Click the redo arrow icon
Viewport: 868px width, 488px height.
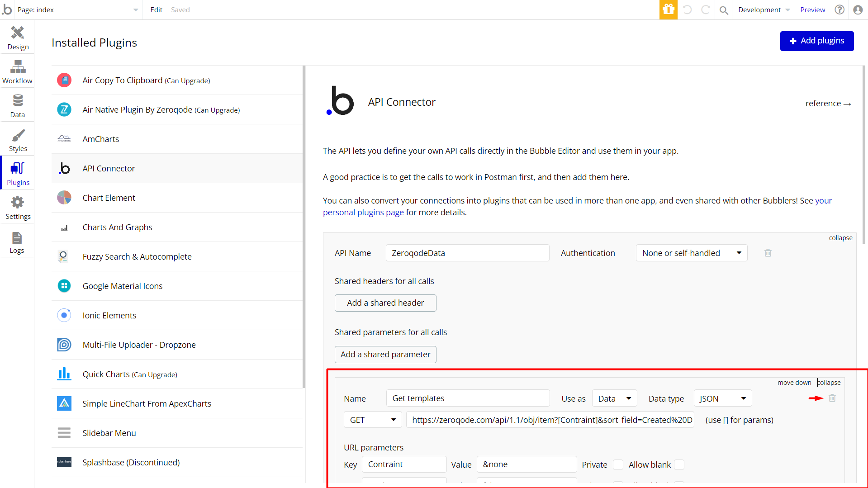[705, 9]
